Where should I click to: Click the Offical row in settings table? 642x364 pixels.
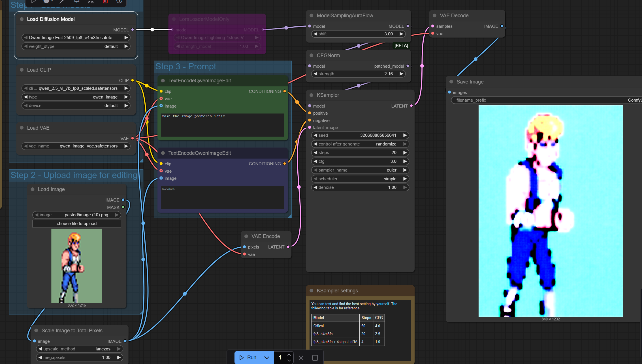348,326
